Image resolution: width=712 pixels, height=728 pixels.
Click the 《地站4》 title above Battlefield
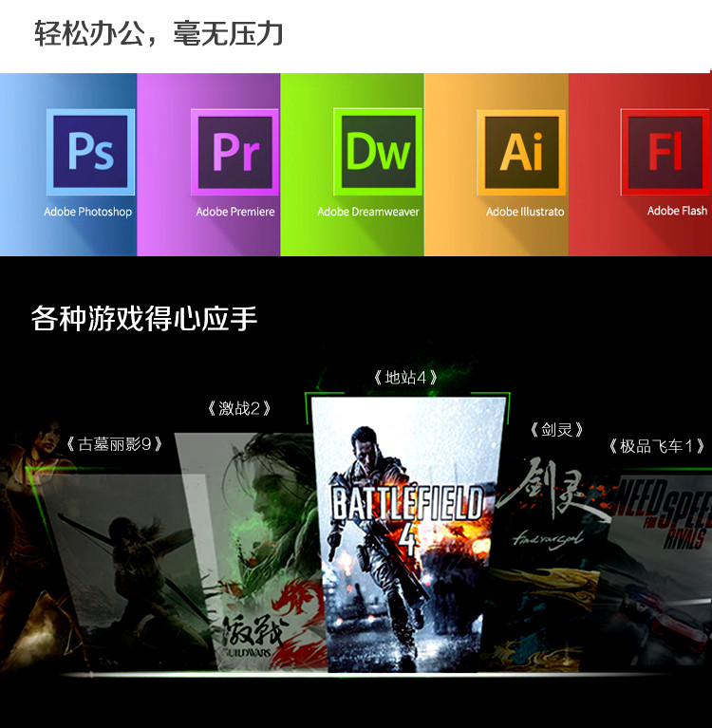point(405,378)
